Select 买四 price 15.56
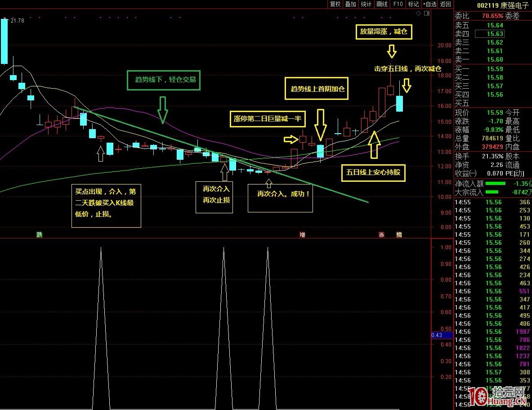 click(x=495, y=95)
